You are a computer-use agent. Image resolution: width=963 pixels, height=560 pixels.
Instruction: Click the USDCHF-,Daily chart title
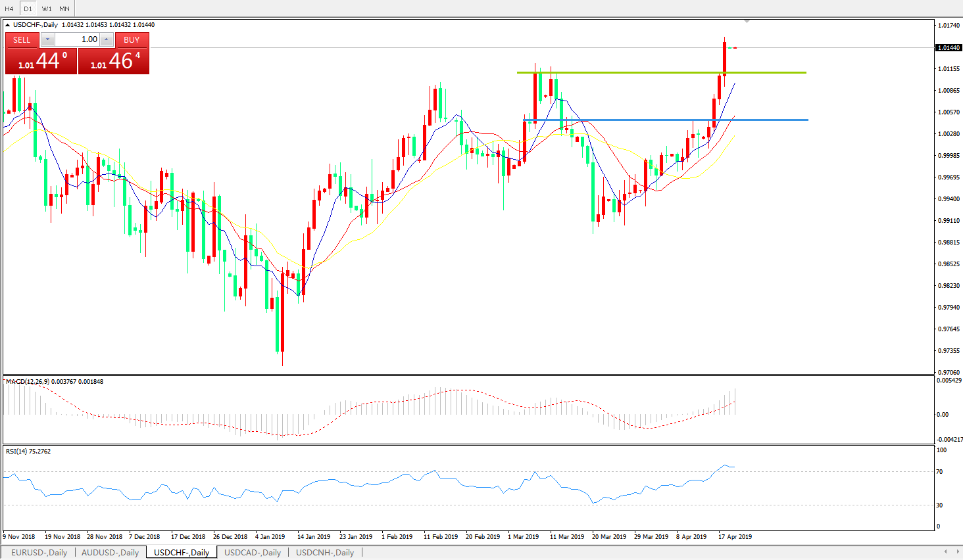click(x=36, y=25)
